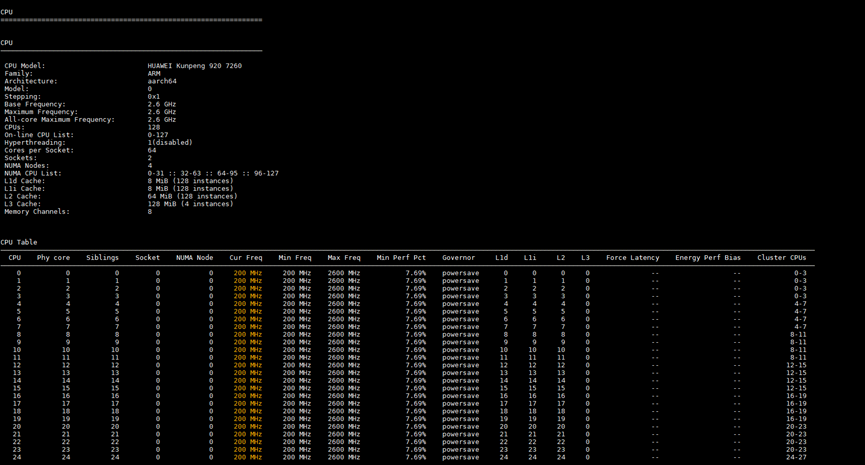Click the HUAWEI Kunpeng 920 7260 model value
The width and height of the screenshot is (865, 465).
click(194, 66)
